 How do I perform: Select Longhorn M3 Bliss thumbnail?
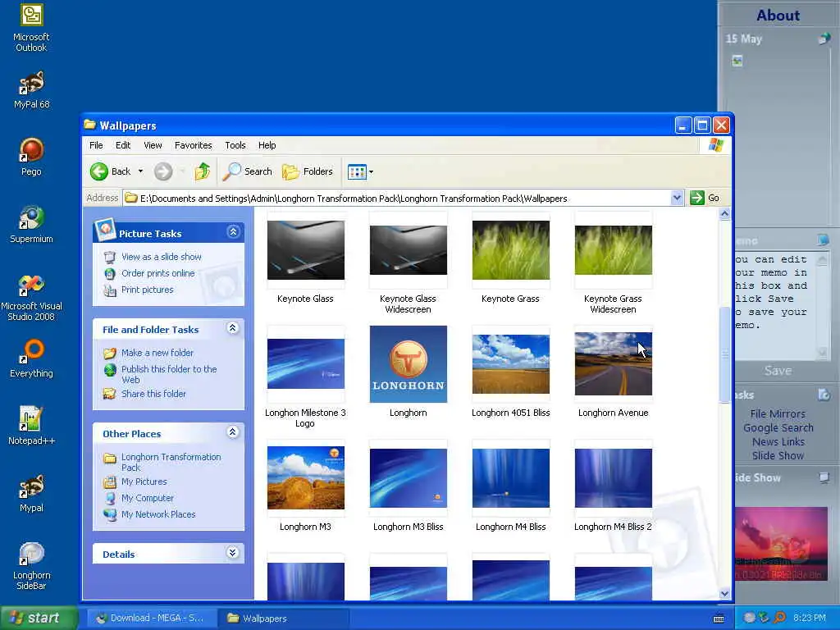[x=409, y=478]
